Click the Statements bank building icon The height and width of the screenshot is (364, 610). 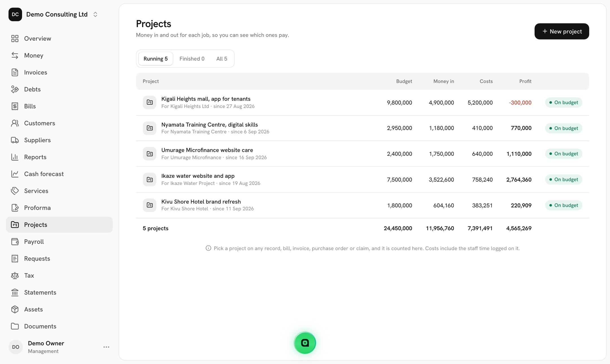(x=15, y=292)
